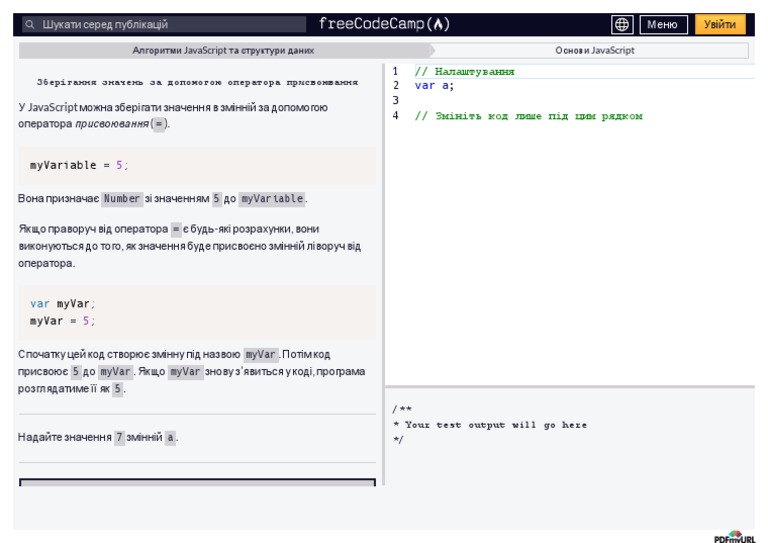Click the search magnifier icon
Screen dimensions: 768x543
[x=30, y=24]
